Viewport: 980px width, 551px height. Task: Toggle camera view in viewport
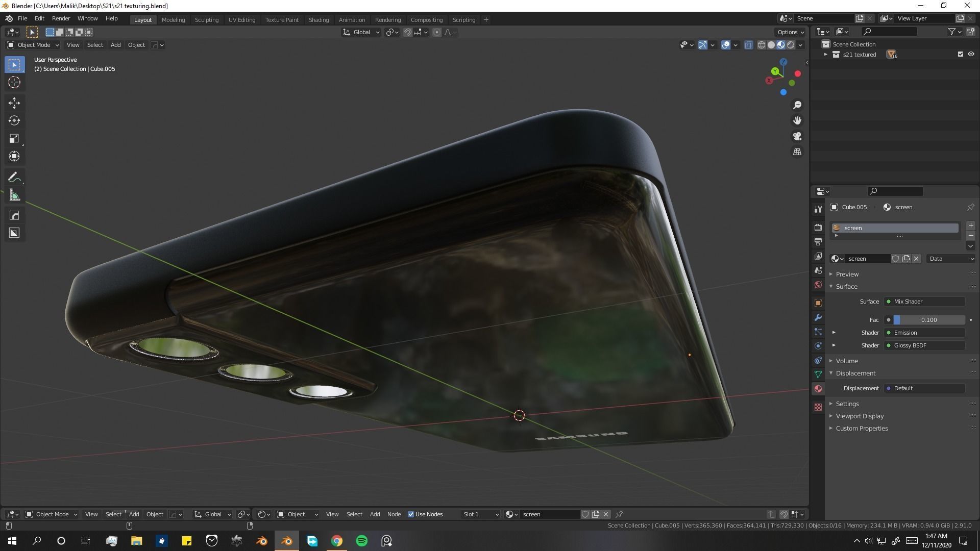[797, 136]
